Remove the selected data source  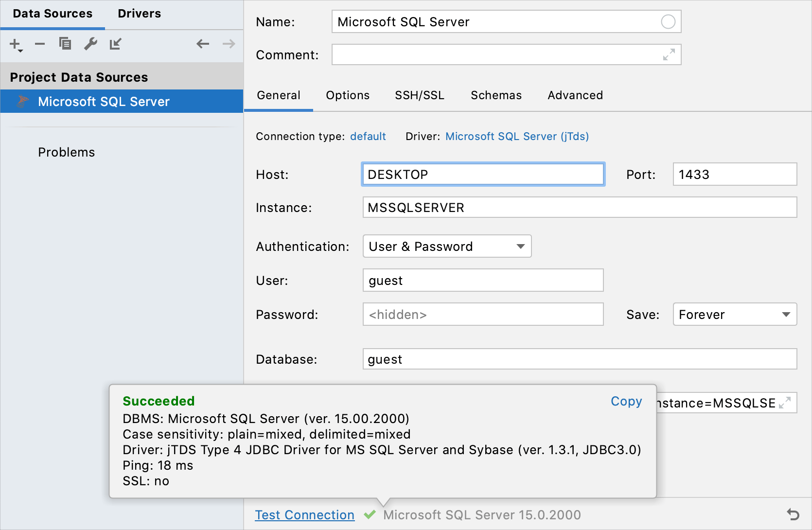click(40, 44)
